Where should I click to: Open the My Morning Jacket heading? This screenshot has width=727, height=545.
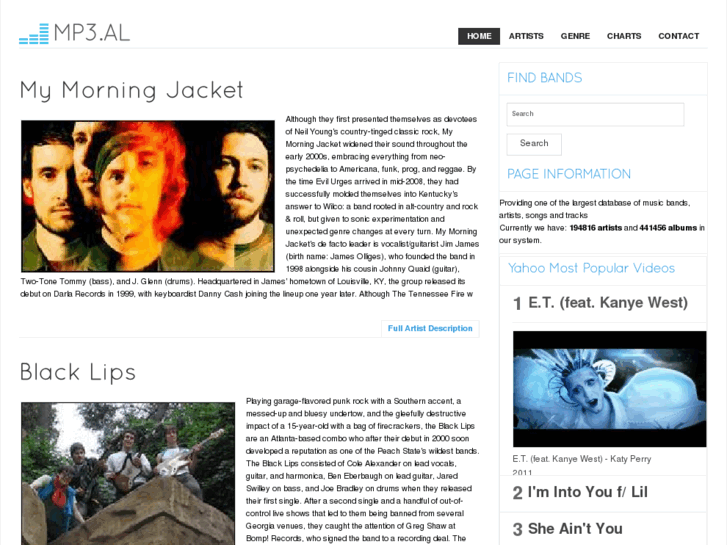click(132, 90)
